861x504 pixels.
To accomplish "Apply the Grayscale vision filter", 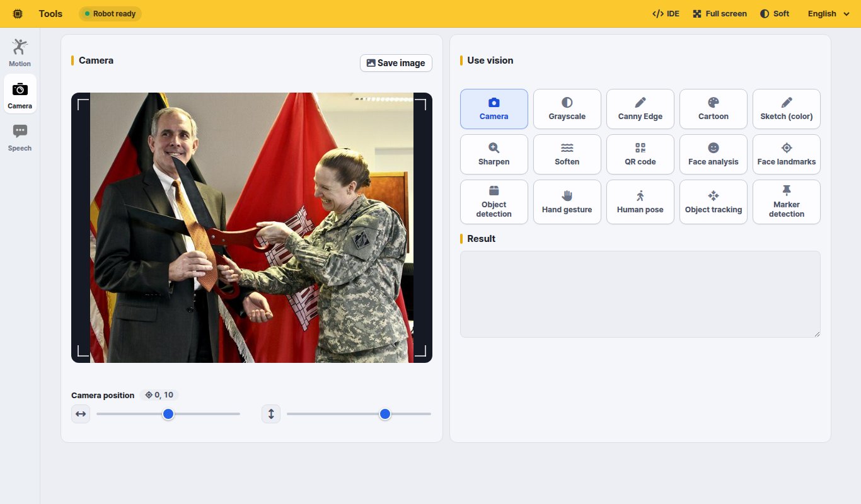I will click(x=567, y=109).
